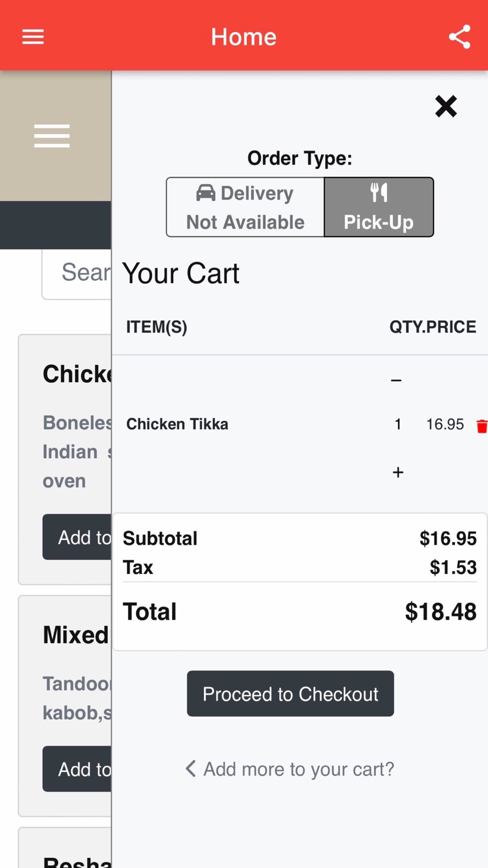The width and height of the screenshot is (488, 868).
Task: Tap the share icon in header
Action: tap(460, 37)
